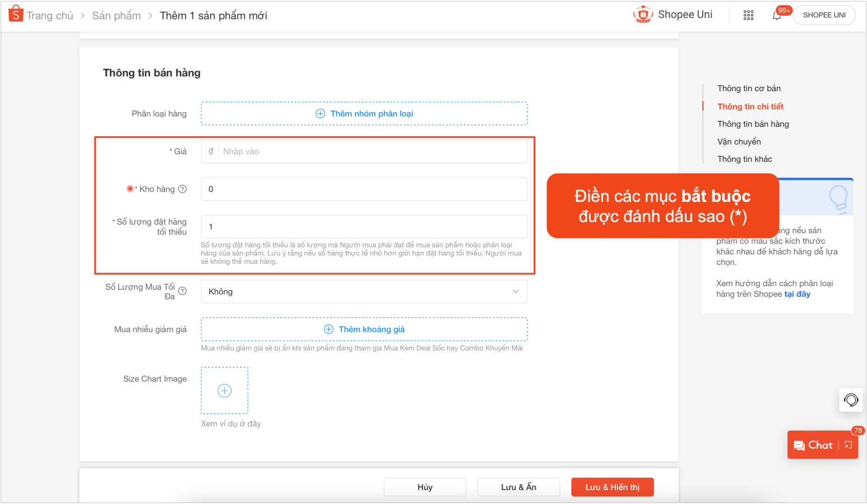Click the Shopee Uni mascot icon
Screen dimensions: 867x504
(643, 15)
